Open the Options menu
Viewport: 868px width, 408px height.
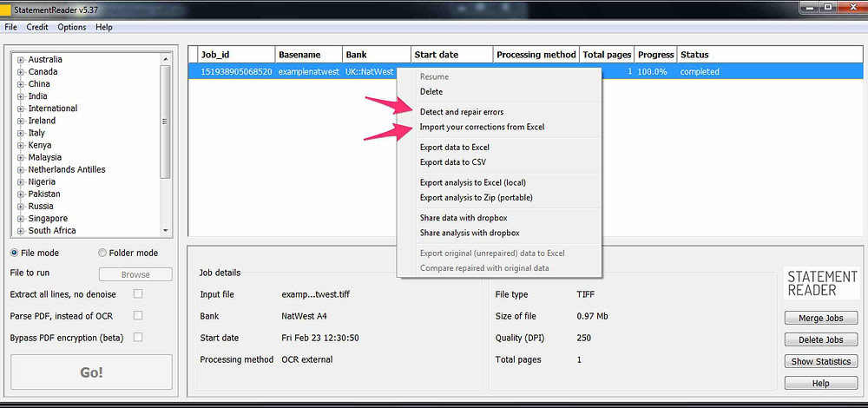[x=72, y=27]
